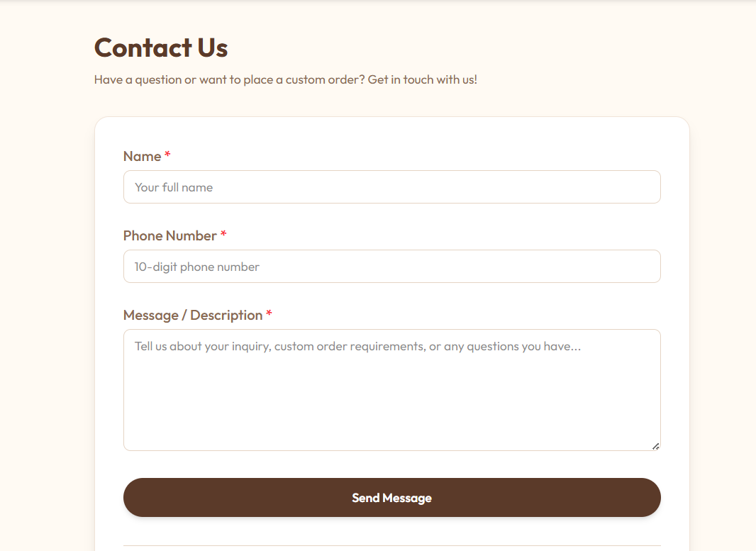The width and height of the screenshot is (756, 551).
Task: Click the Message description textarea
Action: (392, 390)
